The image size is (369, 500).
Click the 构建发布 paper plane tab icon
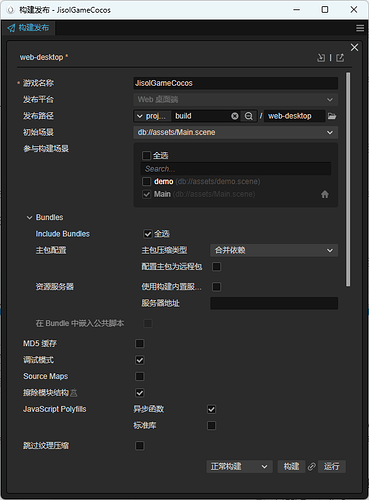click(x=11, y=28)
